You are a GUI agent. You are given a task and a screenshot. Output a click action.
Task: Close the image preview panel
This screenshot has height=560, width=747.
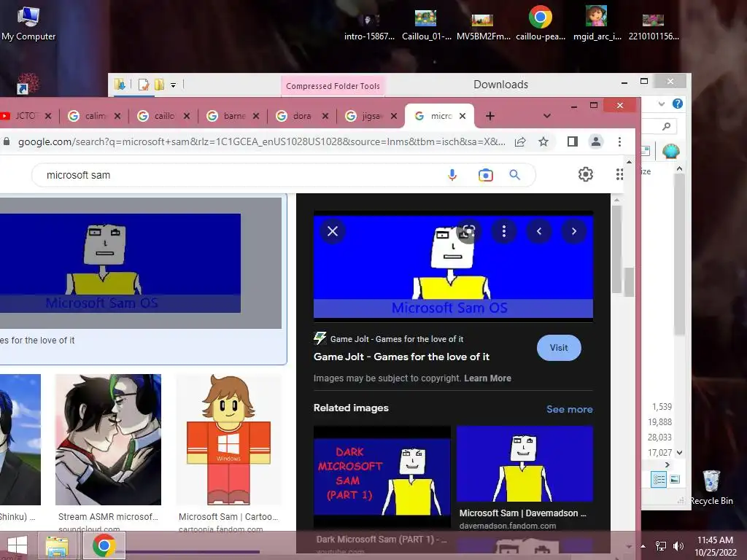(333, 231)
